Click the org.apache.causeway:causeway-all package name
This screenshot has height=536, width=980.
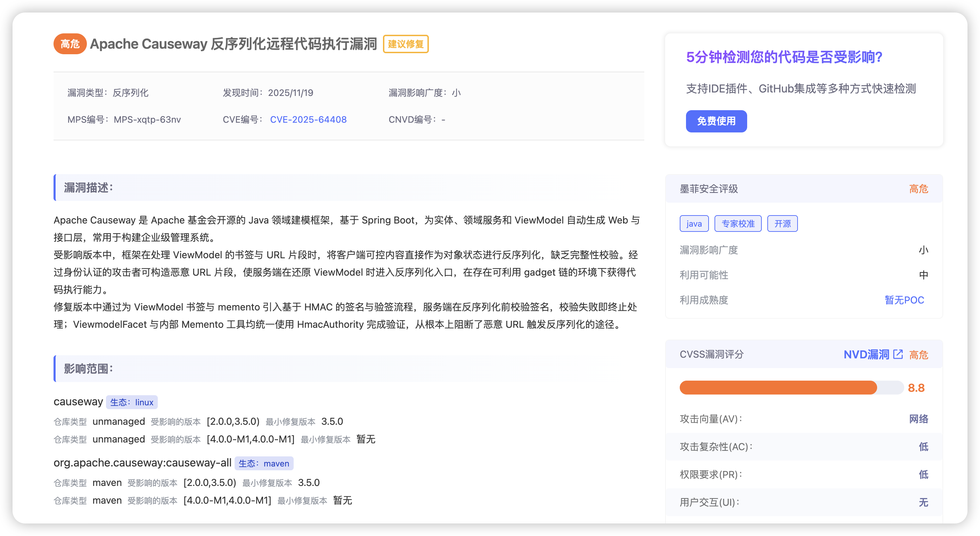[142, 463]
